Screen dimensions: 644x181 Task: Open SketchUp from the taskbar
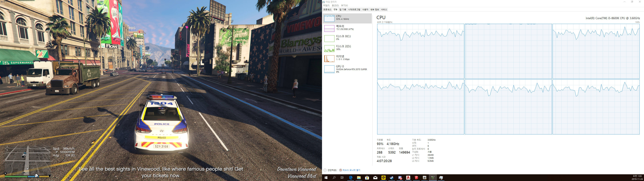(416, 178)
